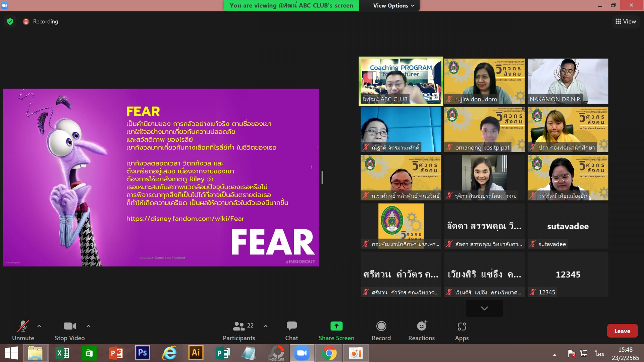Select ณัฐวดี จิตรมานะศักดิ์ video tile

click(x=401, y=129)
